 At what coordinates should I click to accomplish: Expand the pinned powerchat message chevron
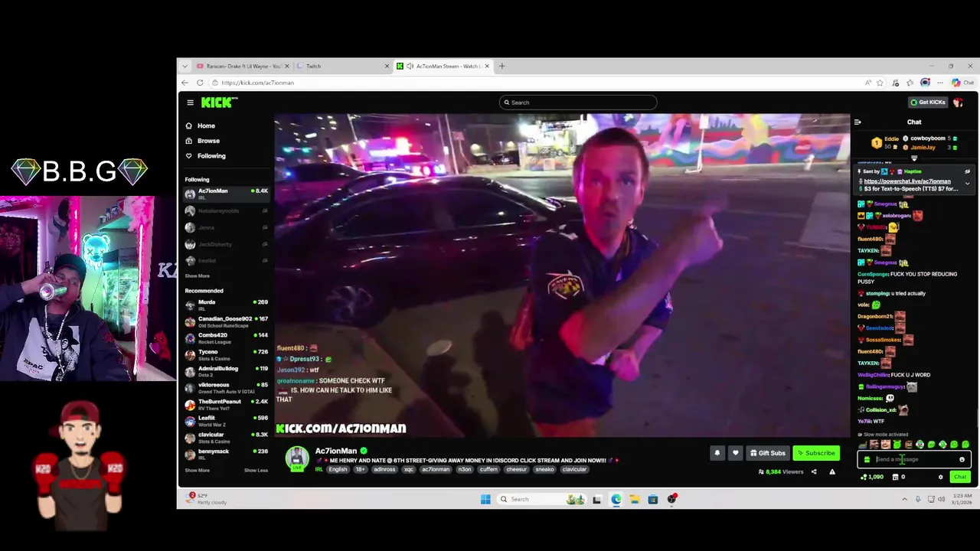[967, 184]
